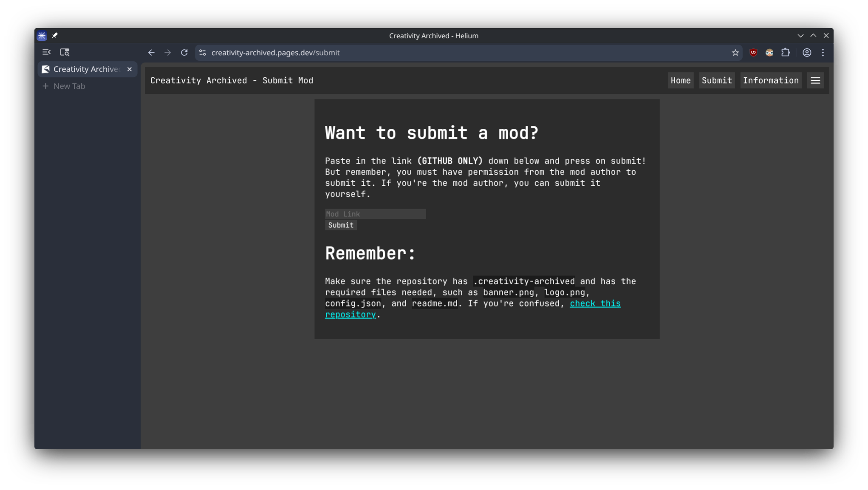Collapse the vertical tabs sidebar
868x490 pixels.
point(46,52)
